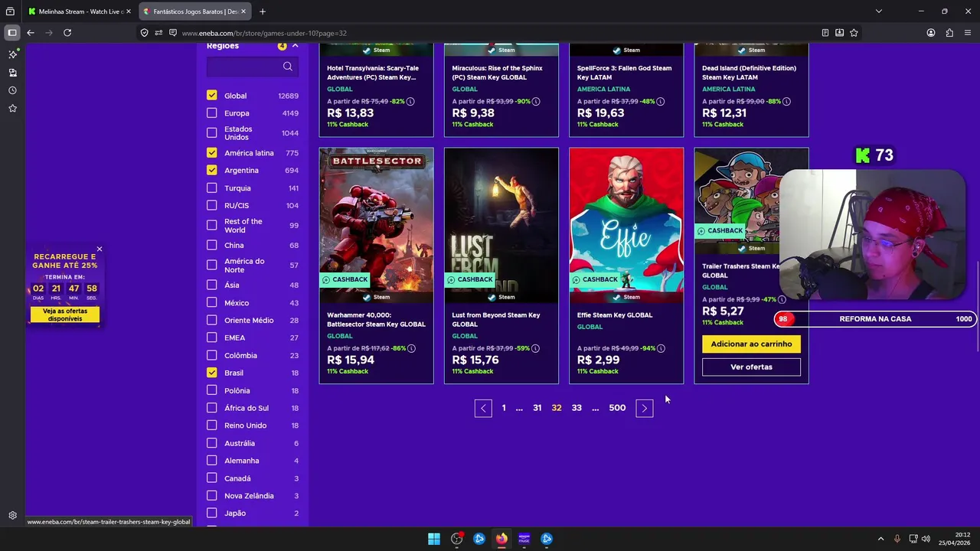Jump to results page 31
980x551 pixels.
tap(537, 408)
